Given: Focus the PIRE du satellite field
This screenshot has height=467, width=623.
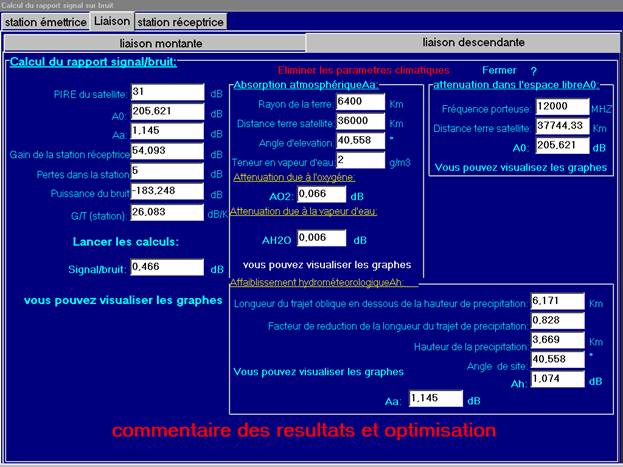Looking at the screenshot, I should [x=167, y=92].
